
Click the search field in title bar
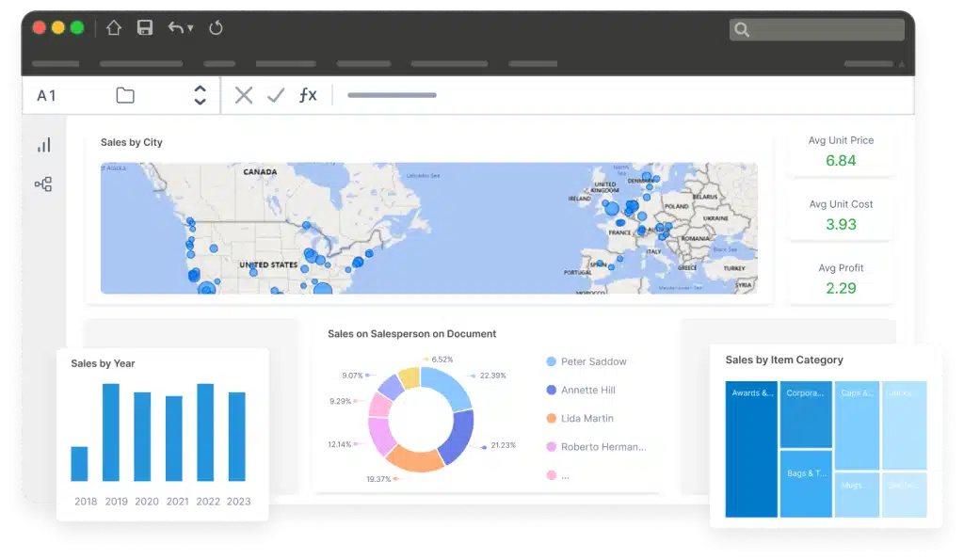tap(816, 30)
